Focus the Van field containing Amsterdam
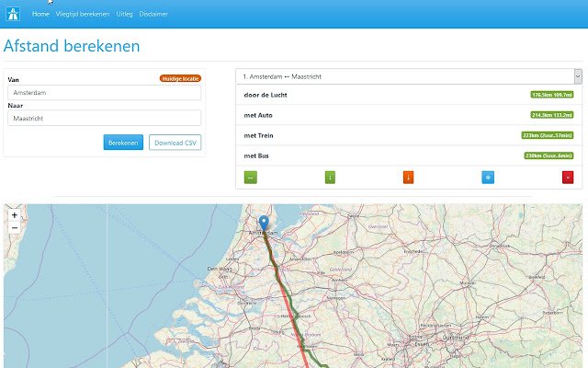588x368 pixels. tap(104, 92)
